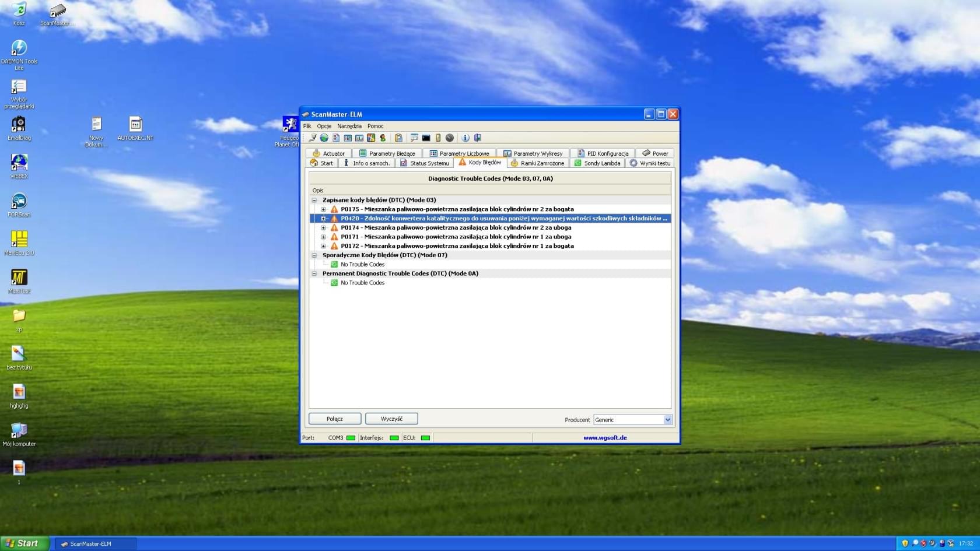Click the Połącz button

pyautogui.click(x=335, y=419)
